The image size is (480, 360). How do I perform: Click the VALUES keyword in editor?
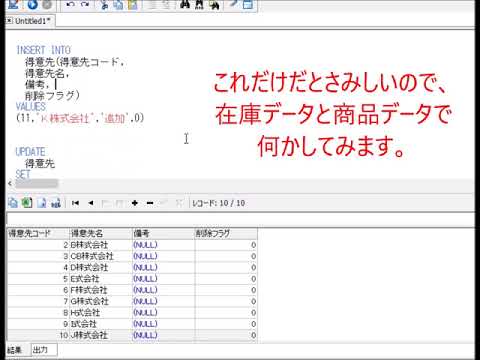(x=31, y=107)
